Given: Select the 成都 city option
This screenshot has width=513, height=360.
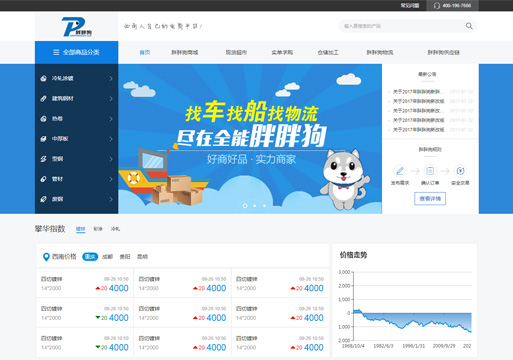Looking at the screenshot, I should click(107, 257).
